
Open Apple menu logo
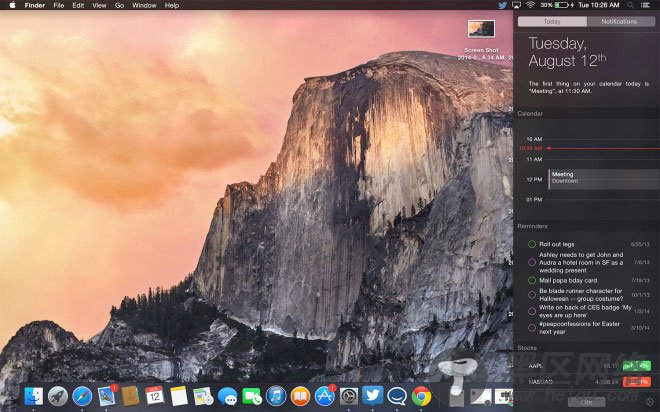point(12,5)
